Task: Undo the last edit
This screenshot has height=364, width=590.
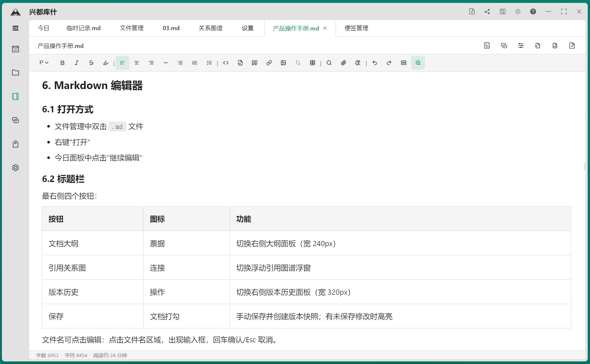Action: (x=375, y=63)
